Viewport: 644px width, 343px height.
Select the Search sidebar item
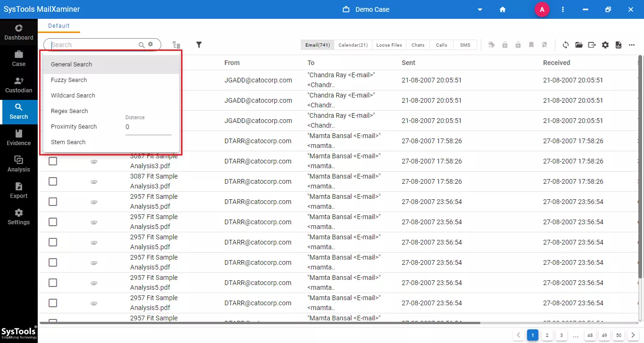click(19, 112)
